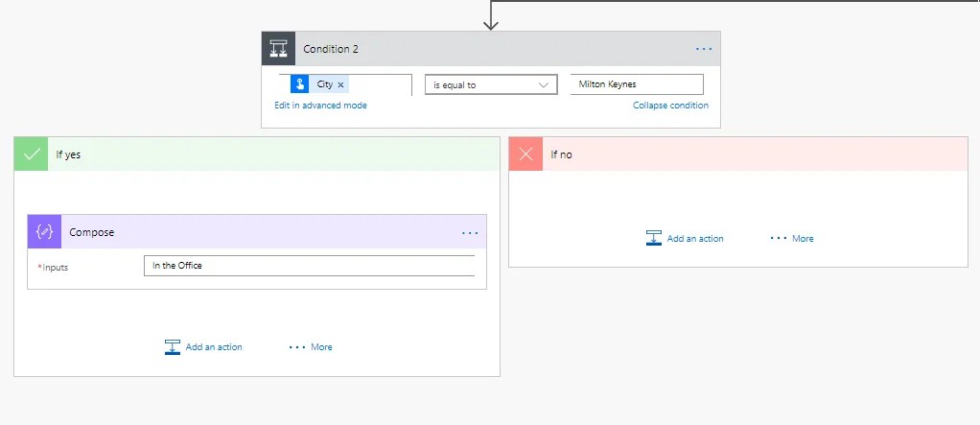The width and height of the screenshot is (980, 425).
Task: Click the Condition 2 title text
Action: click(x=331, y=49)
